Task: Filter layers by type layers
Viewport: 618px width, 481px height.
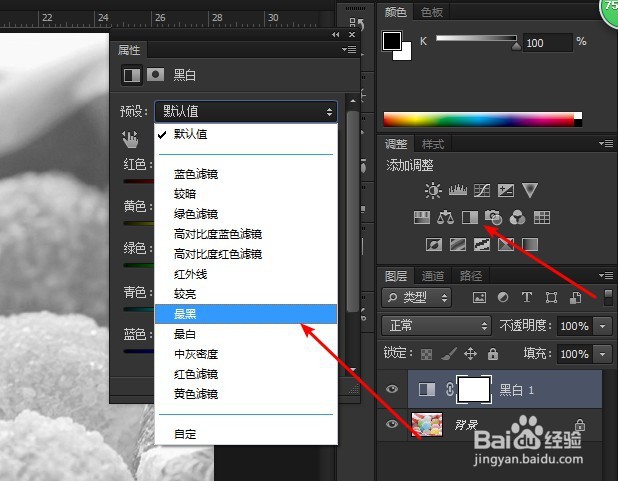Action: click(x=527, y=297)
